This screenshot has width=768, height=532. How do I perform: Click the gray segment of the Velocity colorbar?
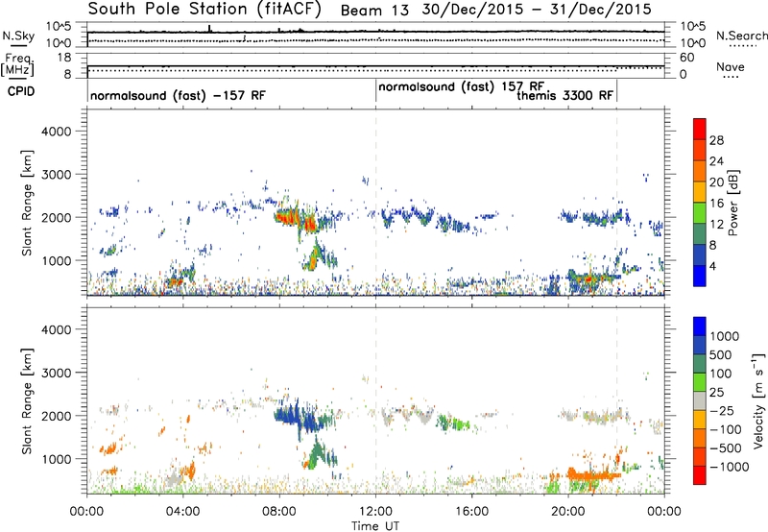(x=700, y=400)
